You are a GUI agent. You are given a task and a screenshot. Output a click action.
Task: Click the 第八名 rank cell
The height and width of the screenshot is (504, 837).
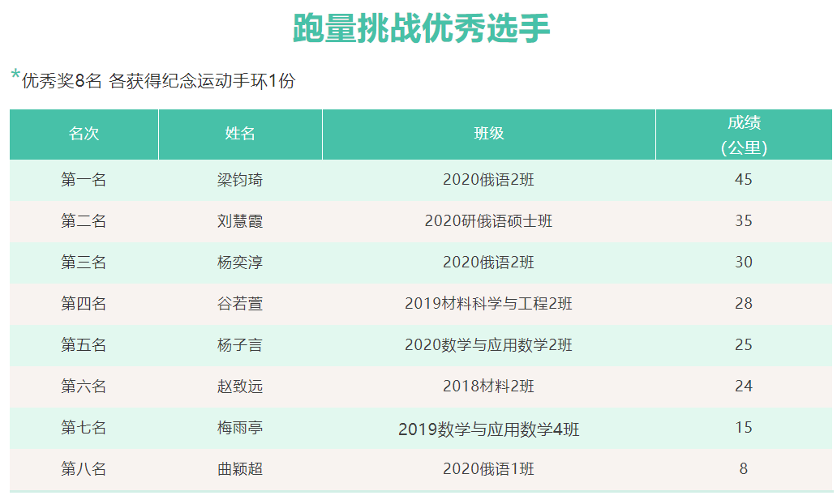[84, 469]
